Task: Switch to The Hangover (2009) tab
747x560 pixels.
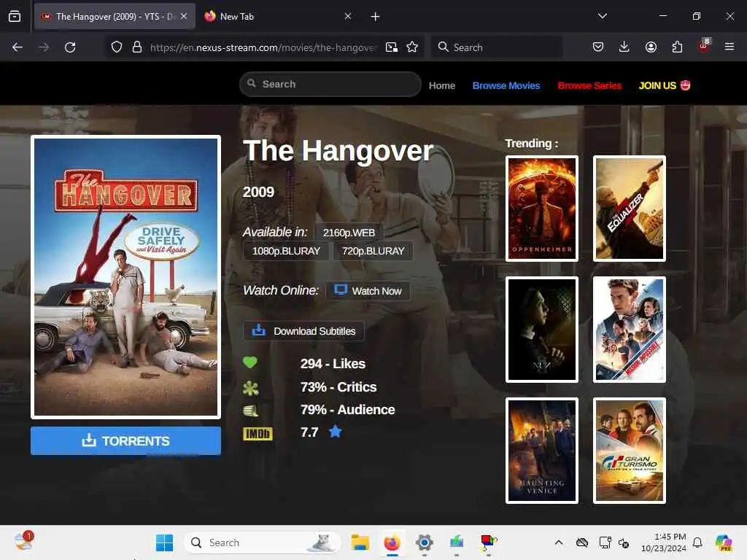Action: (115, 17)
